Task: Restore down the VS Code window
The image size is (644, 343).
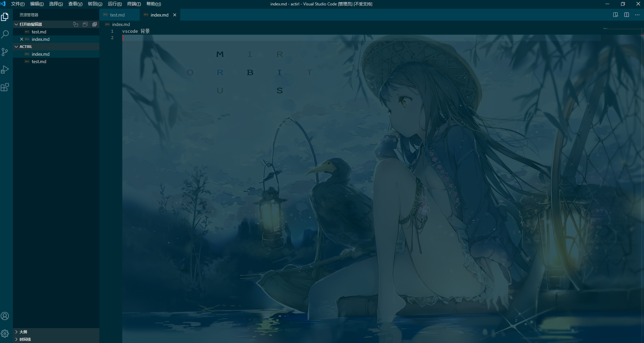Action: [623, 4]
